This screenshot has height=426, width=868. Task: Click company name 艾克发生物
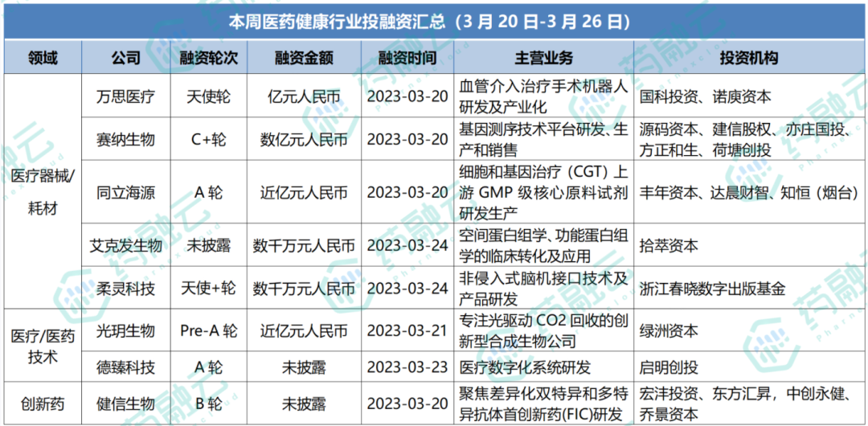pyautogui.click(x=125, y=245)
